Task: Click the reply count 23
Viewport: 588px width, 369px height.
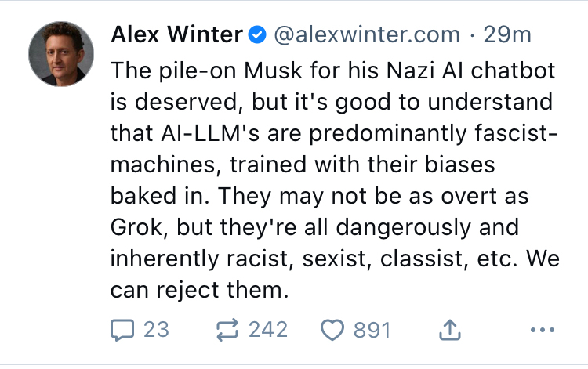Action: [156, 330]
